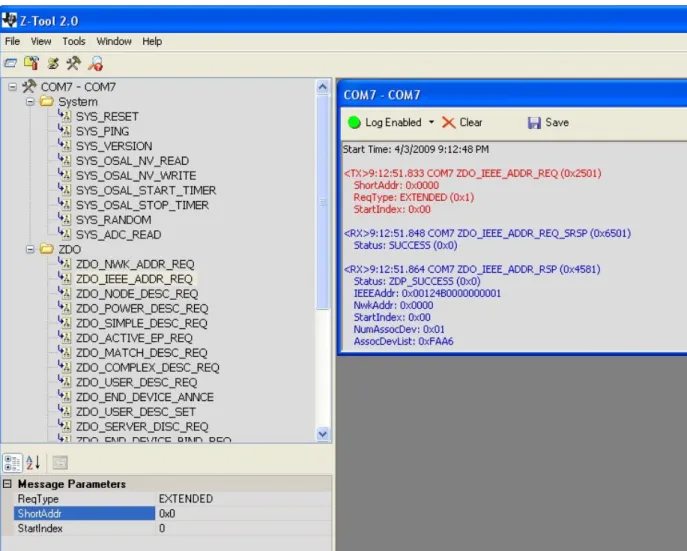
Task: Click the command icon next to ZDO_MATCH_DESC_REQ
Action: click(x=64, y=352)
